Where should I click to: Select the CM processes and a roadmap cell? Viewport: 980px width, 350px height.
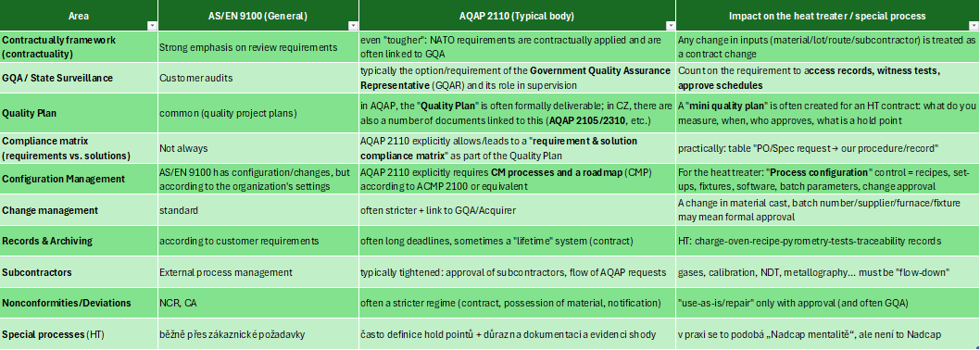coord(518,179)
